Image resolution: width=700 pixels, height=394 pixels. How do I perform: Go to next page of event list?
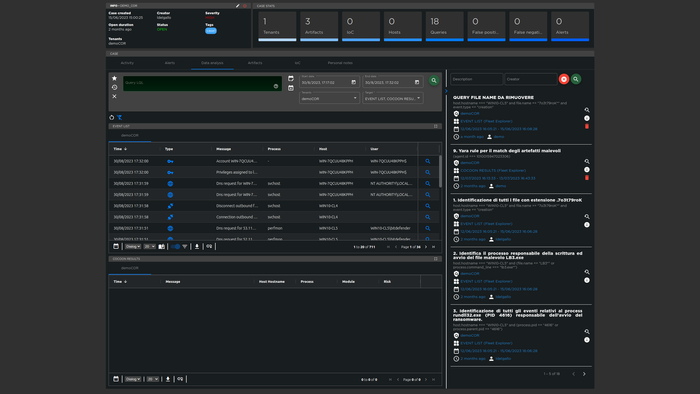pyautogui.click(x=426, y=247)
